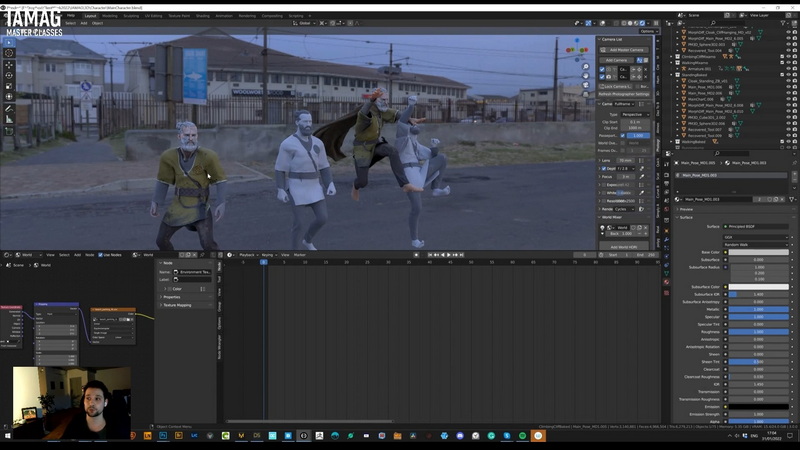The image size is (800, 450).
Task: Toggle the Exposure checkbox in camera panel
Action: coord(605,185)
